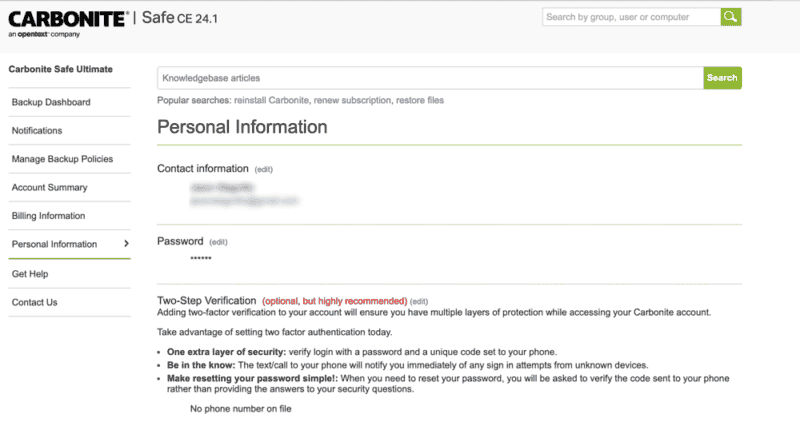Image resolution: width=800 pixels, height=430 pixels.
Task: Go to Account Summary page
Action: pos(49,188)
